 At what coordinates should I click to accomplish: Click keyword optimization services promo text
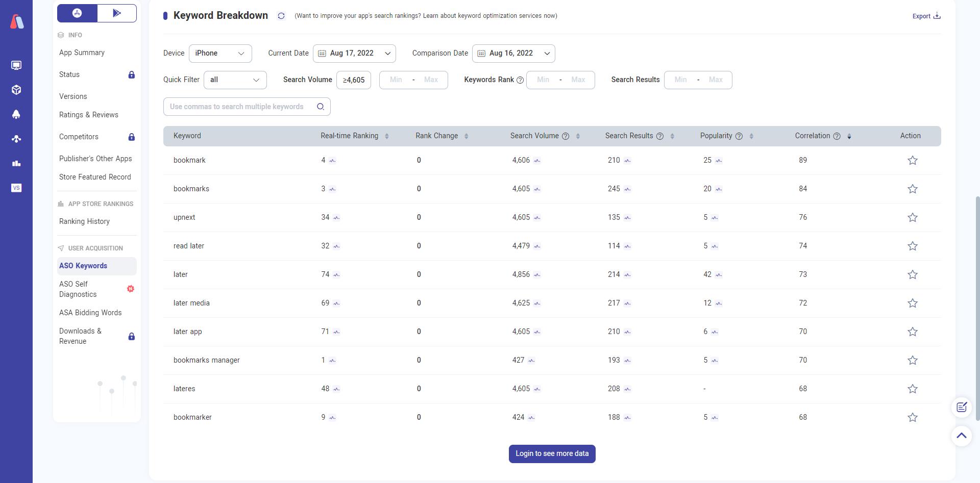(426, 16)
